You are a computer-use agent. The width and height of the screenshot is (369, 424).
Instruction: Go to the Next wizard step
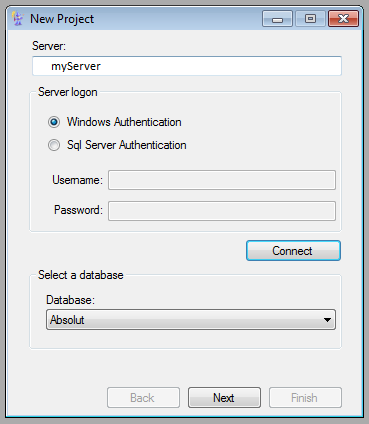[x=224, y=397]
